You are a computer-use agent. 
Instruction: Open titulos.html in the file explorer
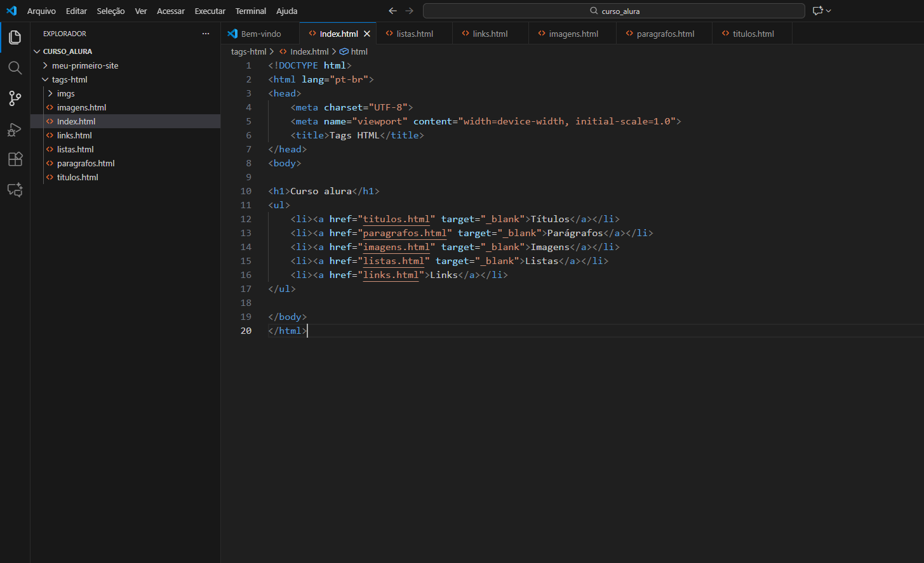[x=77, y=177]
